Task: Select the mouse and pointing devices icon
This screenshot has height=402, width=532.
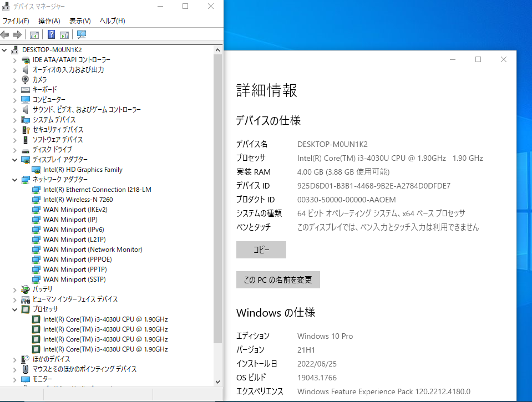Action: pyautogui.click(x=26, y=369)
